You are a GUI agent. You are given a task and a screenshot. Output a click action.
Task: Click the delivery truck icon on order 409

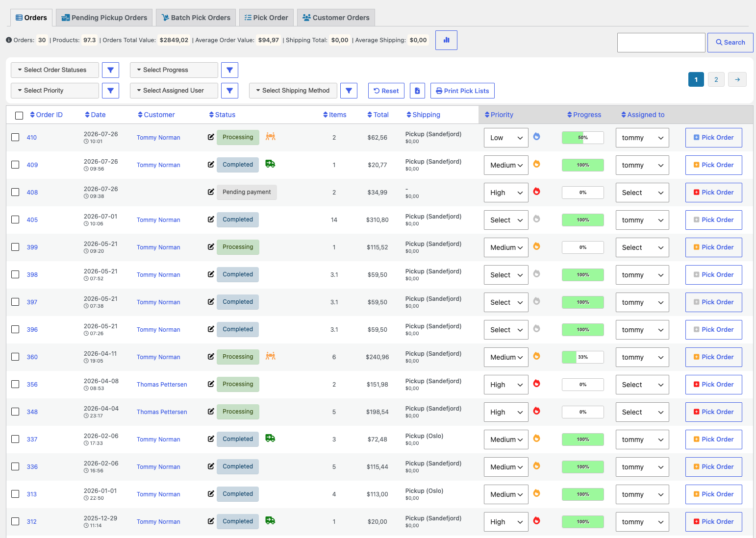click(270, 164)
